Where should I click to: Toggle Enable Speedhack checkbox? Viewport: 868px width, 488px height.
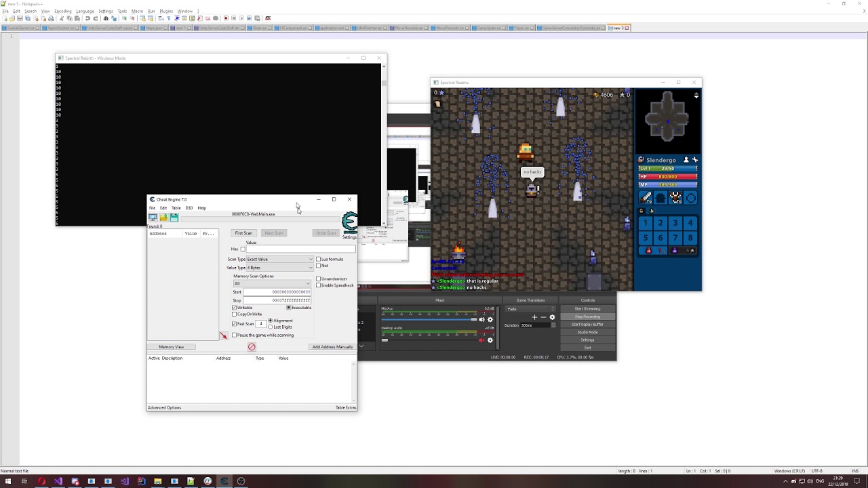[318, 285]
